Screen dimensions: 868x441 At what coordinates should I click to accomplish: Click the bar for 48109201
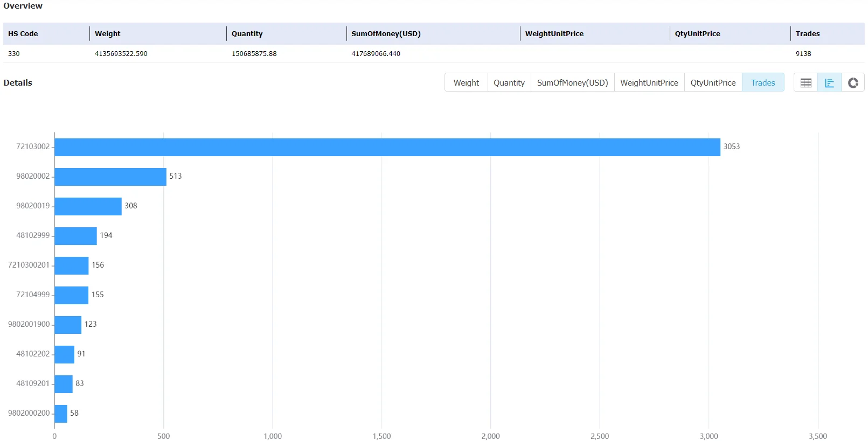point(64,384)
